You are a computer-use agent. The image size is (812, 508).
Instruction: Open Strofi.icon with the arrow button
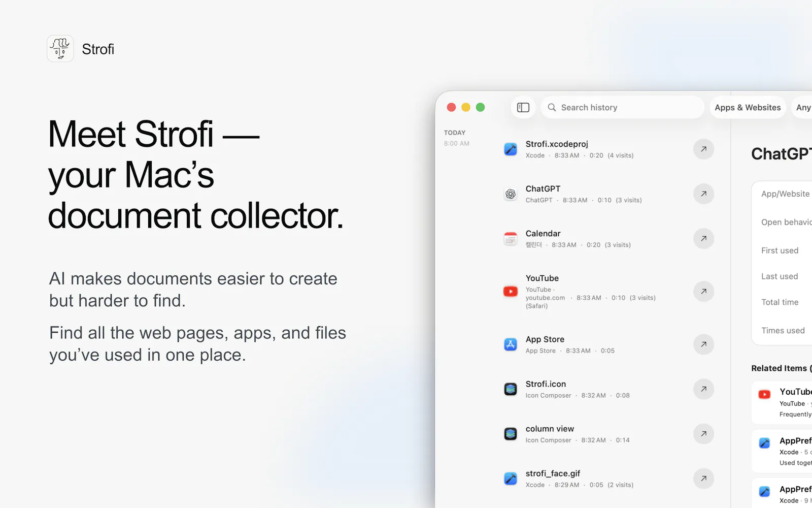(703, 389)
